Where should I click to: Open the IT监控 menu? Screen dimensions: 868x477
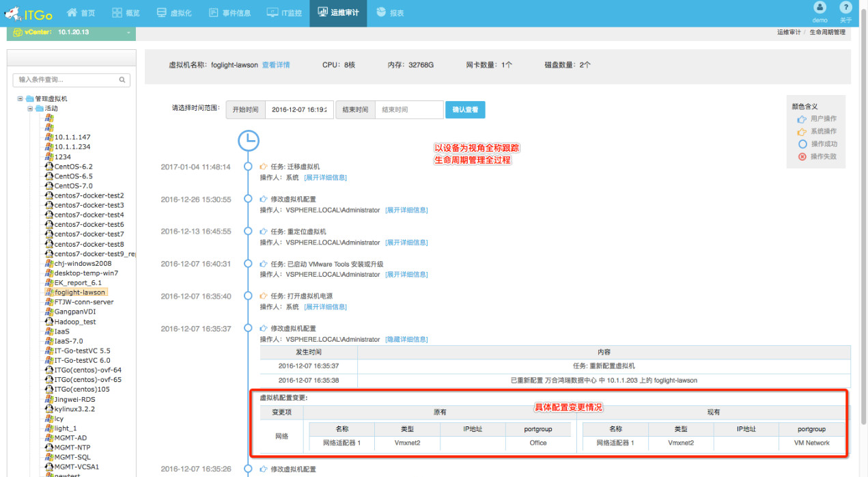tap(284, 13)
